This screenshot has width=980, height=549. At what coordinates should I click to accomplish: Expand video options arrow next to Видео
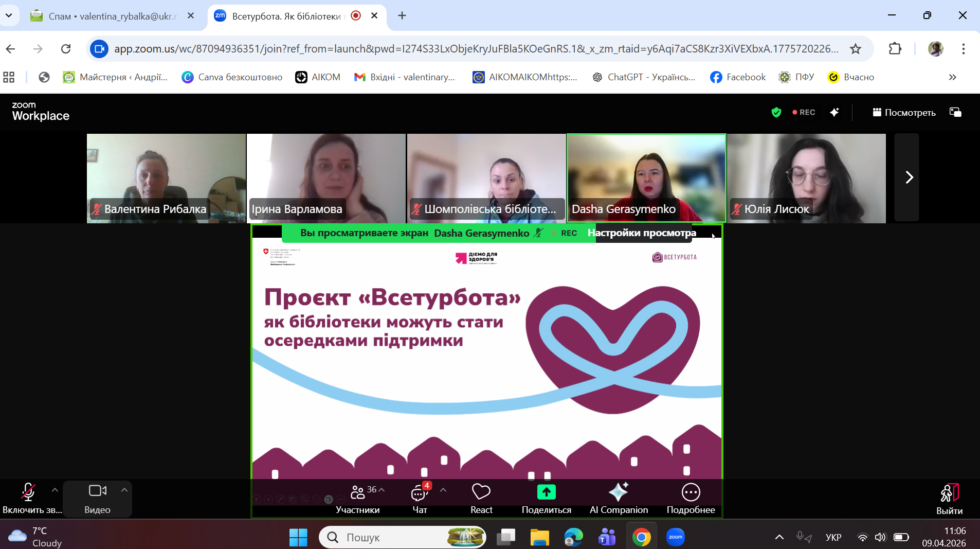pos(124,490)
